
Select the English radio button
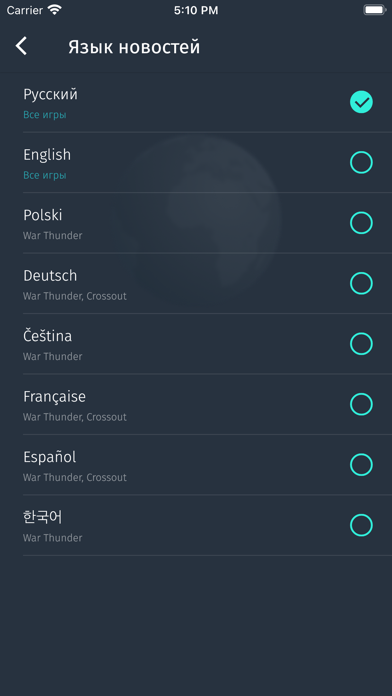tap(361, 162)
